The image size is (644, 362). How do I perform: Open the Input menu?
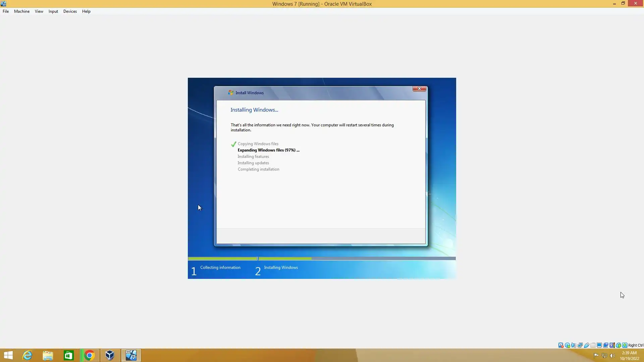tap(53, 11)
